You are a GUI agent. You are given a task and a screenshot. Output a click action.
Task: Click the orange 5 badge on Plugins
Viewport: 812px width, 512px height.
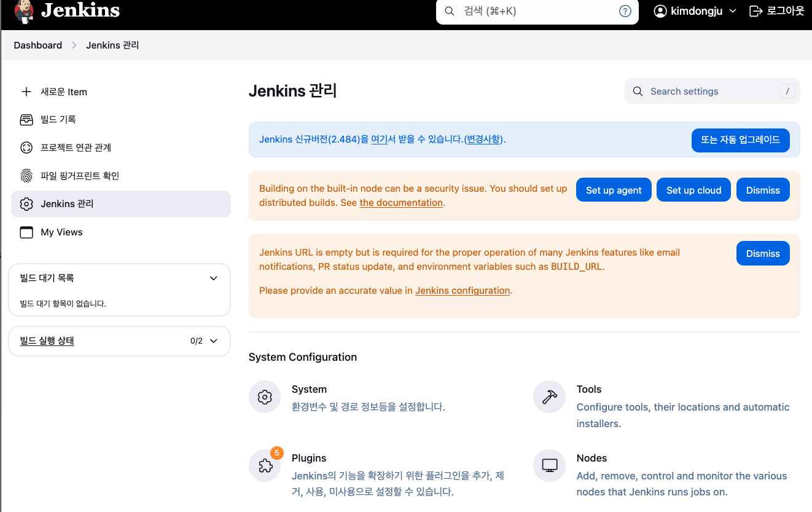[276, 453]
